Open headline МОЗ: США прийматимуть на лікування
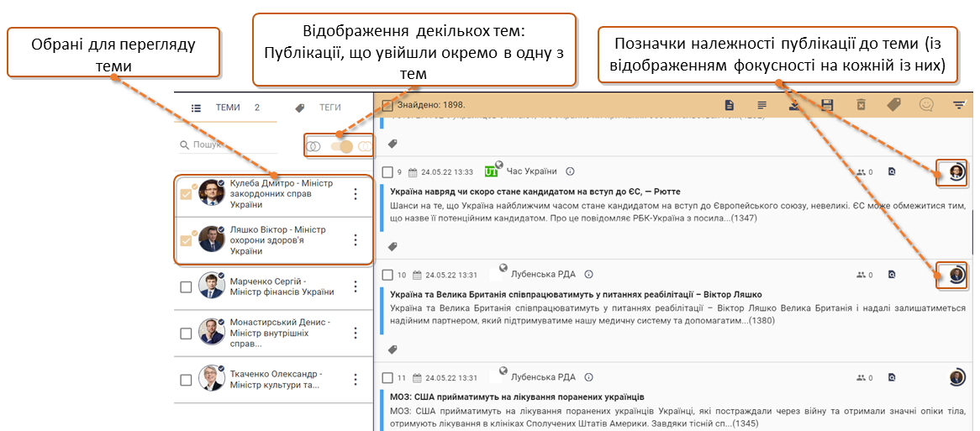Viewport: 980px width, 431px height. tap(517, 397)
